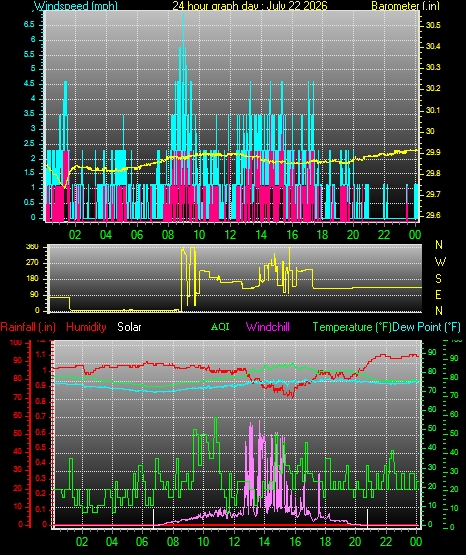The height and width of the screenshot is (555, 466).
Task: Click the "24 hour graph day : July 22 2026" title
Action: 250,5
